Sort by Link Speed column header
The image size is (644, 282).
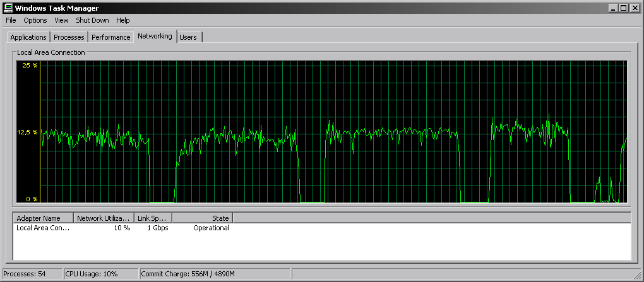[x=153, y=218]
